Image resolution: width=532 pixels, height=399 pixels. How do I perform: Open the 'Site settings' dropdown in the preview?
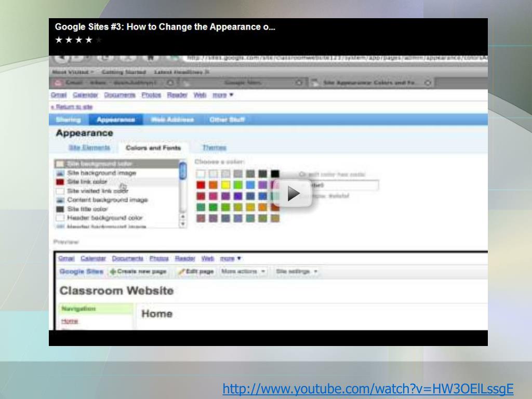[x=297, y=271]
